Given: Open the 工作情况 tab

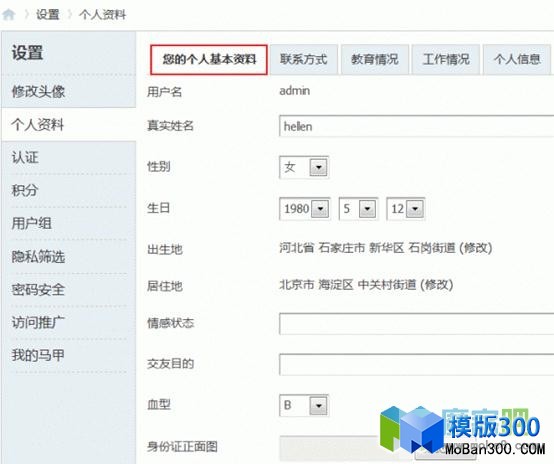Looking at the screenshot, I should [x=446, y=59].
